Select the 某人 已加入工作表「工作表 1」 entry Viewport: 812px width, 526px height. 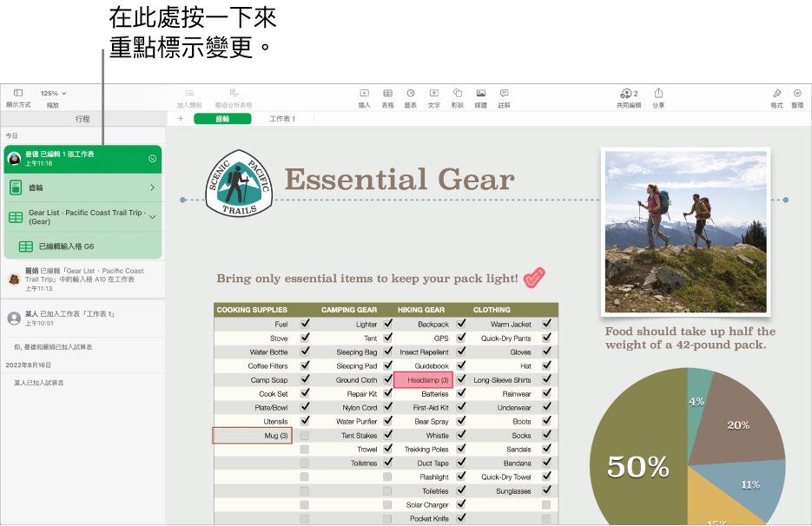click(83, 318)
